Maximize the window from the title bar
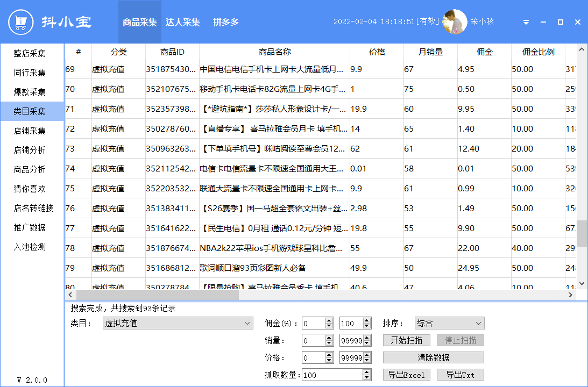The width and height of the screenshot is (588, 387). [560, 23]
